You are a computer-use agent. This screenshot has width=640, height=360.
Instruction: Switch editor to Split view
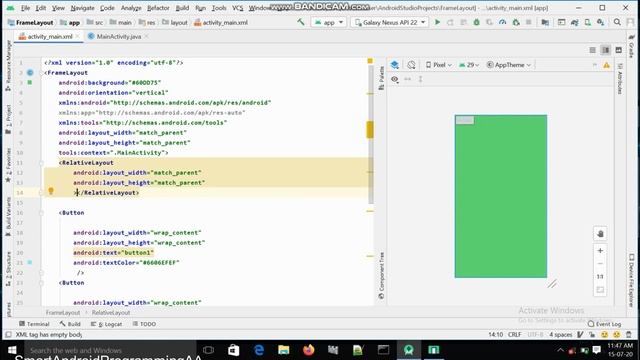606,50
